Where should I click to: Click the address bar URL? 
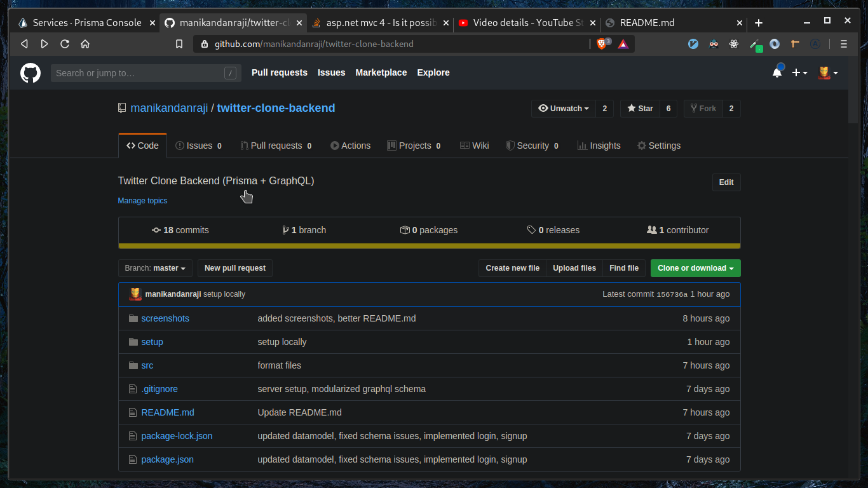point(314,44)
